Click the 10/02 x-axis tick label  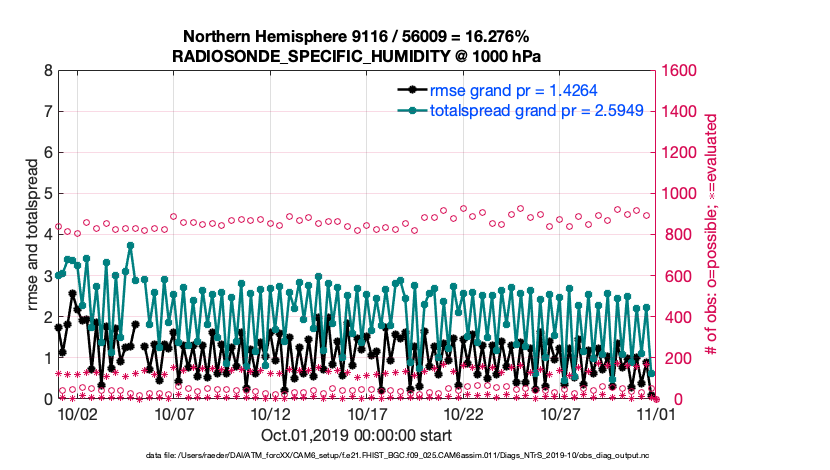point(77,413)
